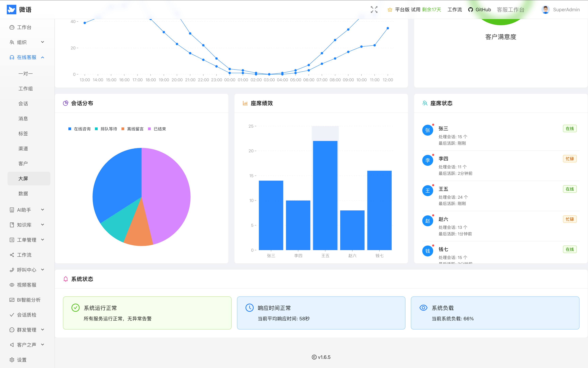
Task: Toggle the fullscreen icon in header
Action: (374, 10)
